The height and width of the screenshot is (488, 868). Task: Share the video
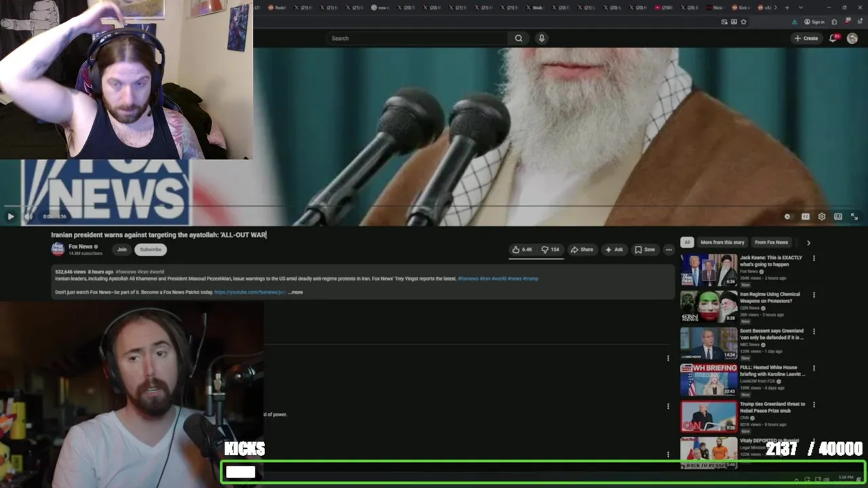tap(582, 249)
